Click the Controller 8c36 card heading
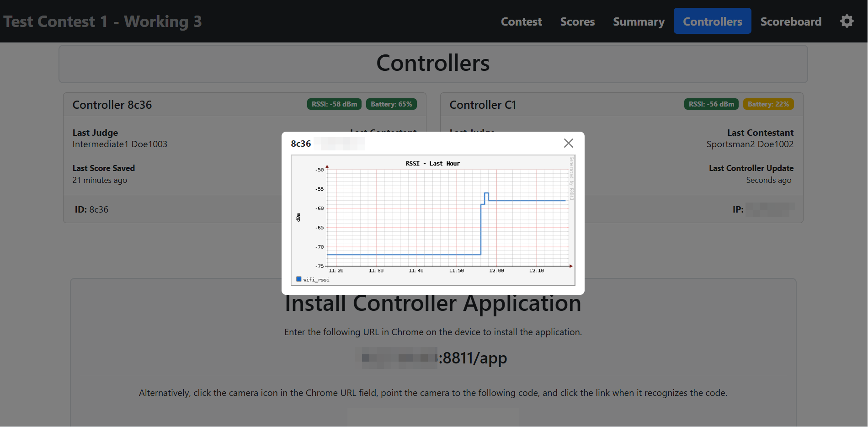868x427 pixels. 112,105
